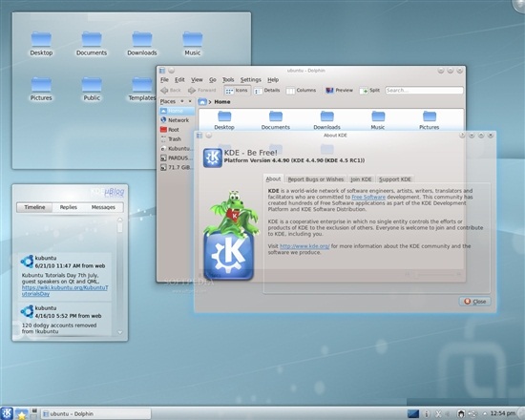Switch to Report Bugs or Wishes tab

click(x=316, y=179)
